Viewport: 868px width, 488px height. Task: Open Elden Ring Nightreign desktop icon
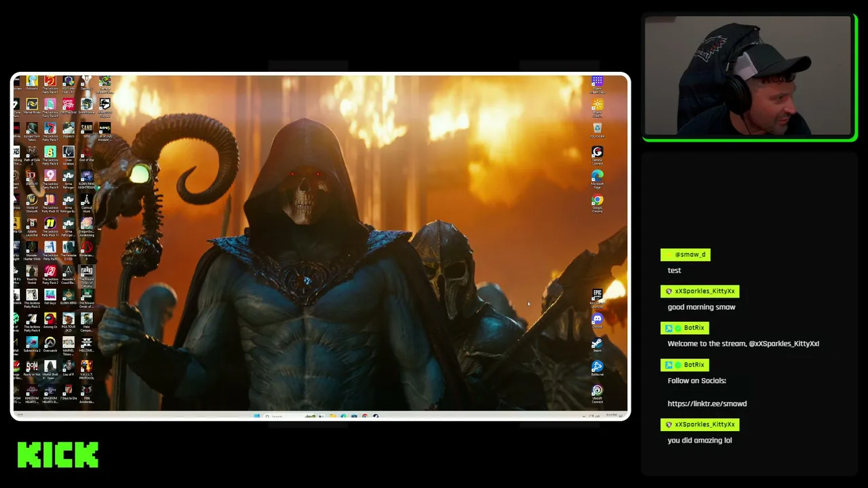87,178
